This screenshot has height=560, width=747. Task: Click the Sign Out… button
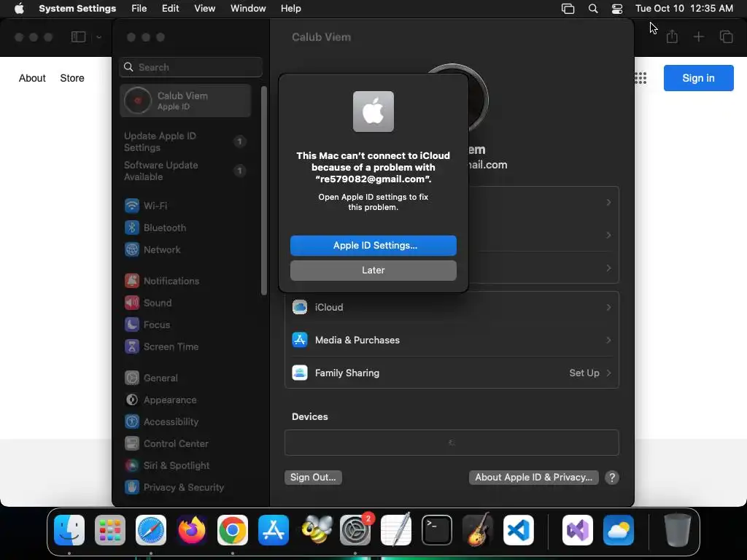coord(313,477)
